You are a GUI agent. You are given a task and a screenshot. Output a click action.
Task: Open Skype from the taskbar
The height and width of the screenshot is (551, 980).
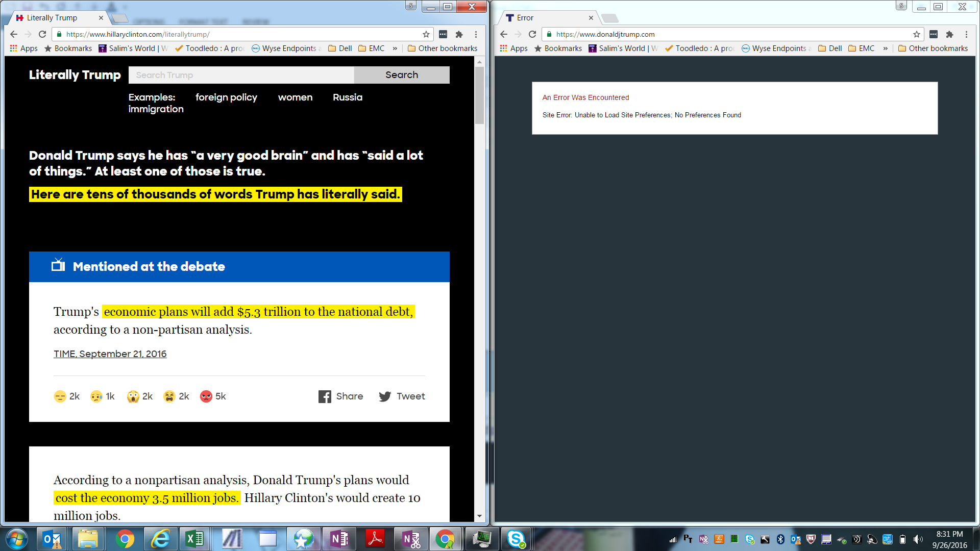(x=516, y=539)
